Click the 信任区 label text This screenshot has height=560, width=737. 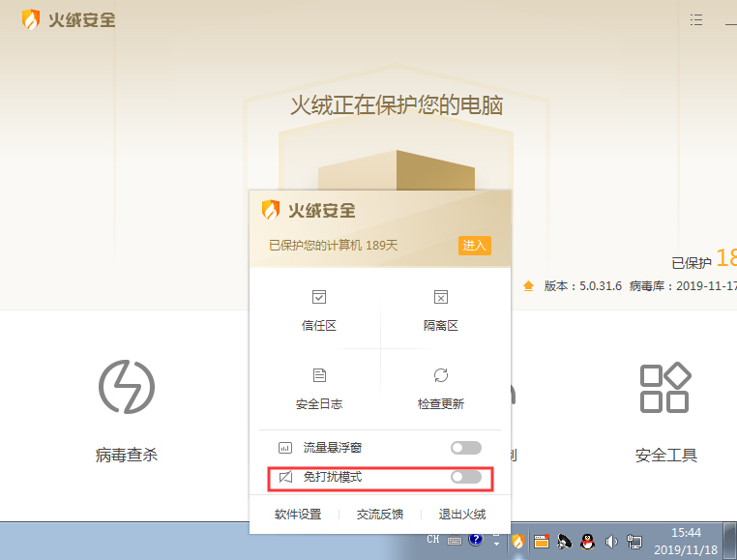coord(319,325)
